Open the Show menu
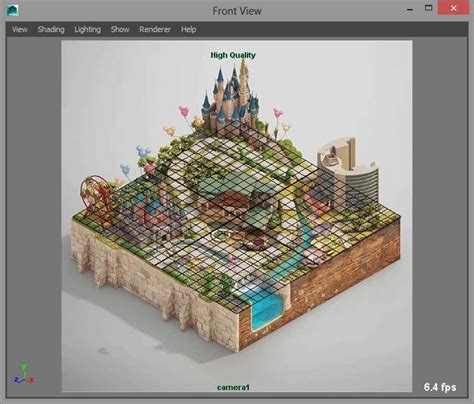This screenshot has width=474, height=404. pyautogui.click(x=120, y=29)
